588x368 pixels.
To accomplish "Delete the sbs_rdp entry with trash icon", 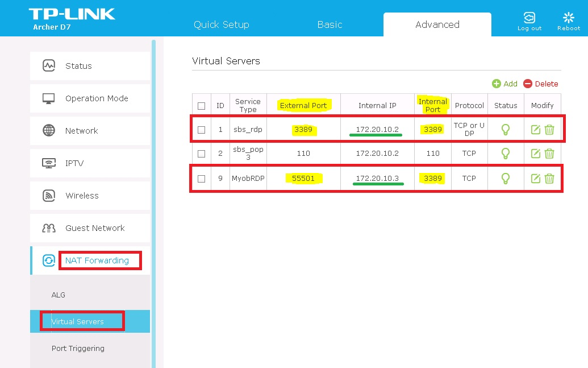I will (549, 130).
